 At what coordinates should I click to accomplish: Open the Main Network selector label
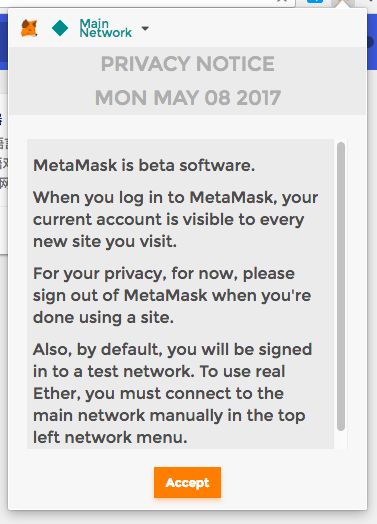coord(106,28)
